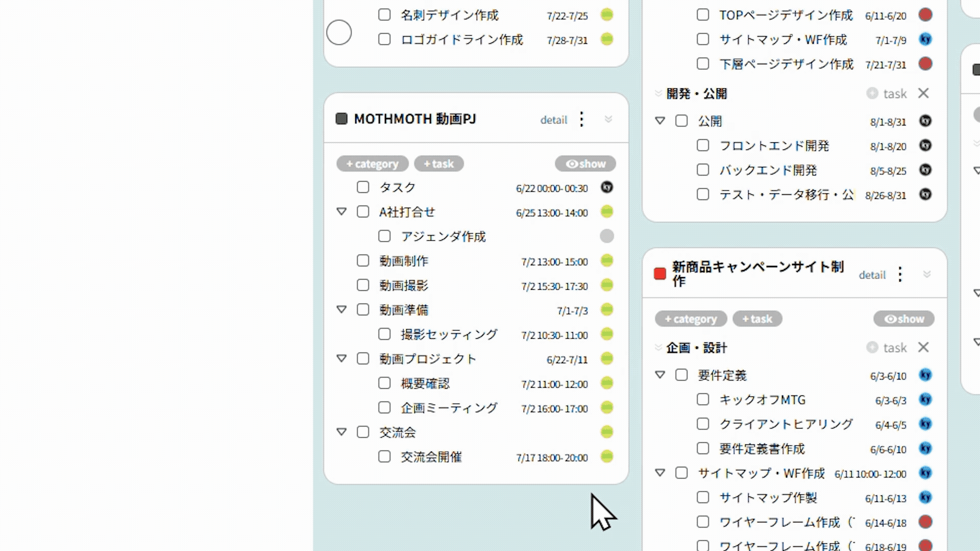Tick checkbox for フロントエンド開発
The image size is (980, 551).
[x=703, y=145]
